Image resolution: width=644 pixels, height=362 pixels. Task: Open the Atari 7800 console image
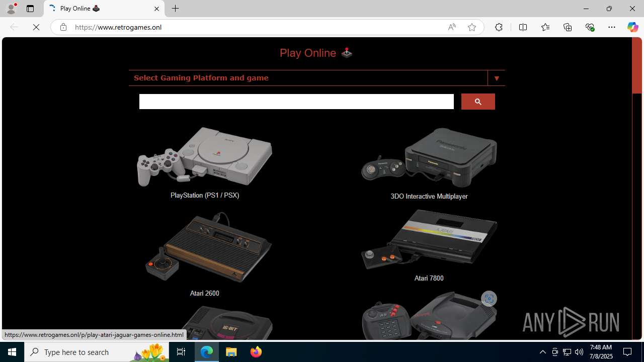click(429, 239)
